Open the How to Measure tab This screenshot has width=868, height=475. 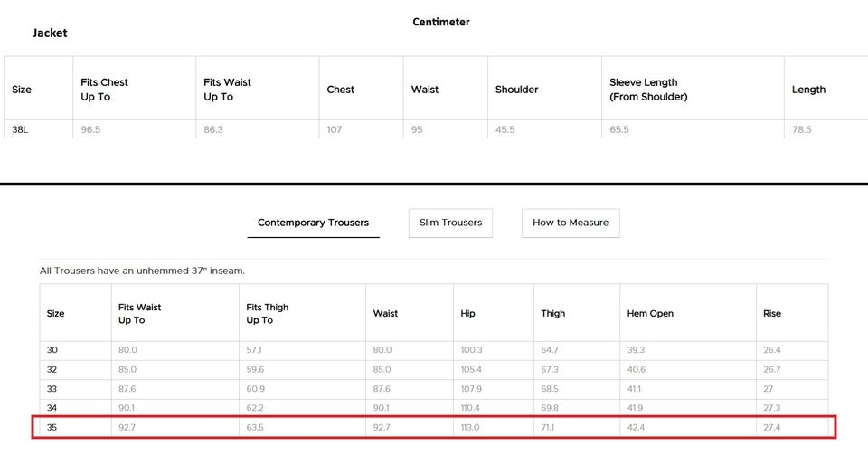571,223
